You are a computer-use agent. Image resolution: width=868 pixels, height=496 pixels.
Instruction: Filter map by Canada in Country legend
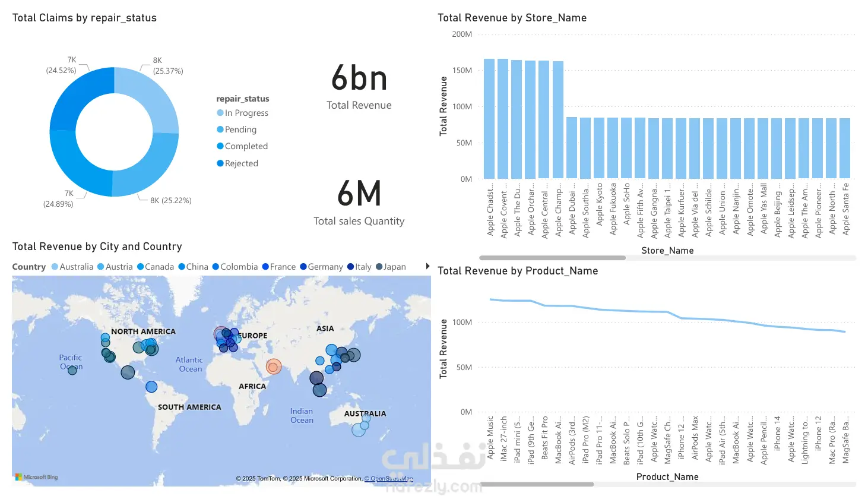click(156, 267)
